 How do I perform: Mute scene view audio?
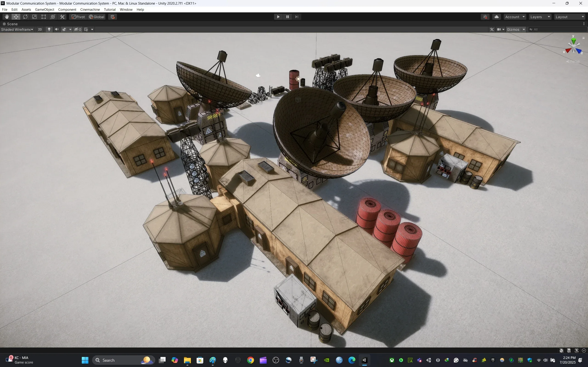click(57, 29)
